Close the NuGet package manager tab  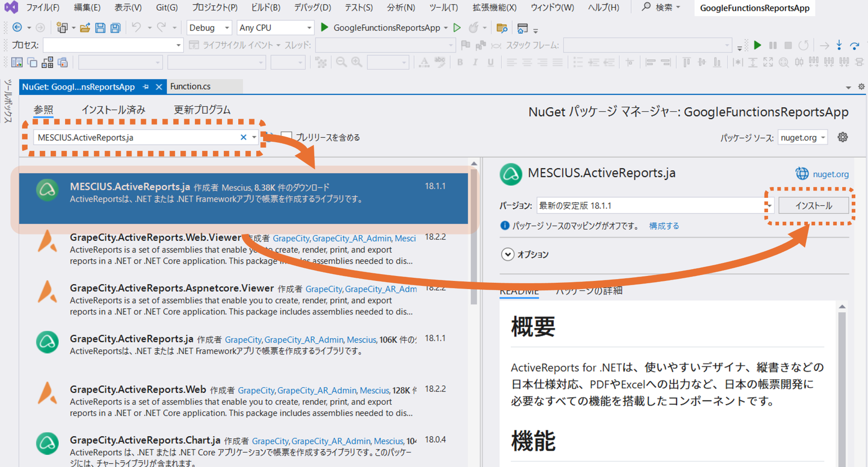tap(159, 87)
